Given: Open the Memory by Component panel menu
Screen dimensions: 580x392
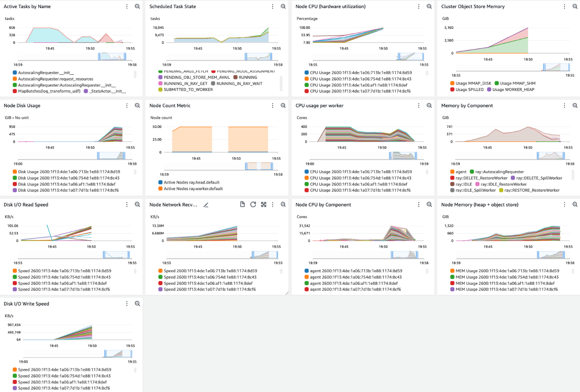Looking at the screenshot, I should [x=564, y=105].
